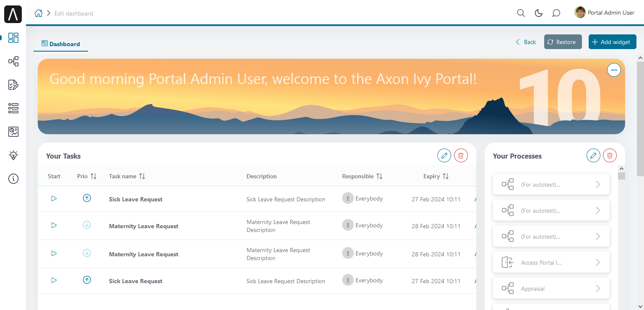644x310 pixels.
Task: Start second Maternity Leave Request task
Action: click(54, 253)
